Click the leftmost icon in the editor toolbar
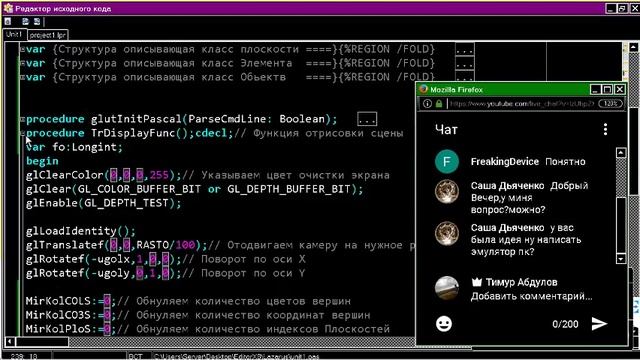640x360 pixels. (x=8, y=22)
